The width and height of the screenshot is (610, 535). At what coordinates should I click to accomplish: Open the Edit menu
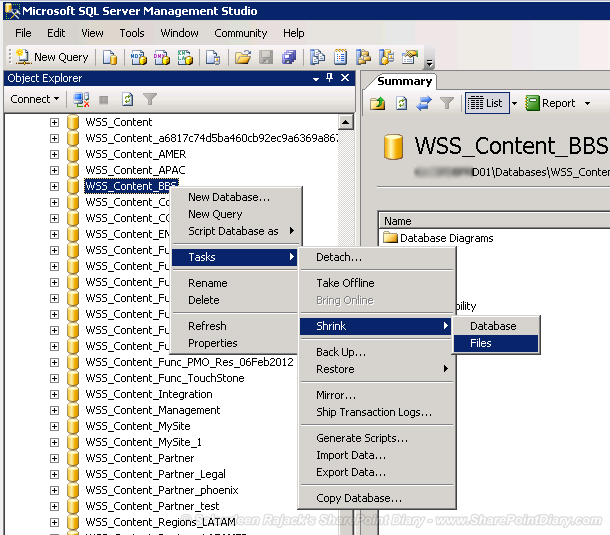pos(56,33)
